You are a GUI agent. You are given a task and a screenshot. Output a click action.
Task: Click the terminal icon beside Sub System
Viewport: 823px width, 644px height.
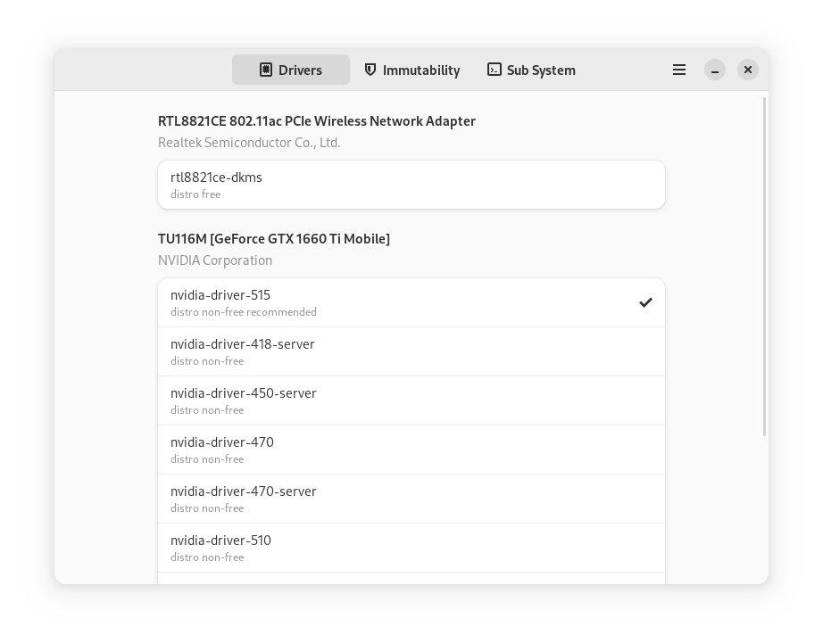(x=494, y=70)
